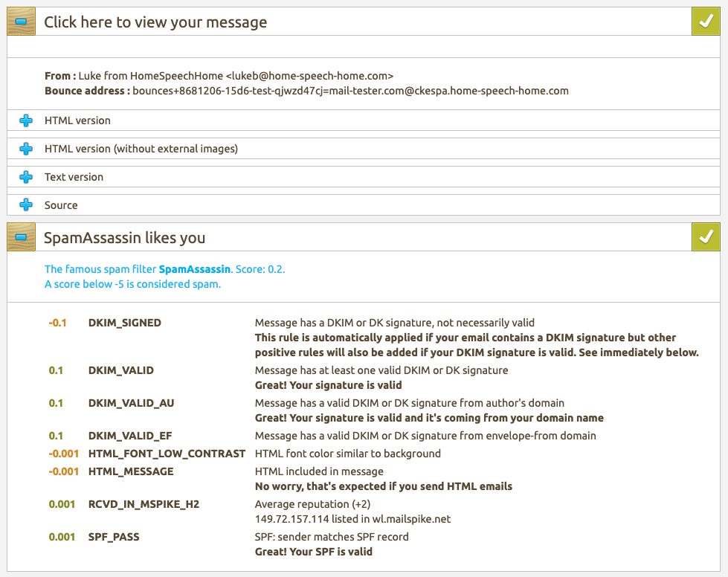728x577 pixels.
Task: Click the HTML_FONT_LOW_CONTRAST rule name
Action: pyautogui.click(x=167, y=454)
